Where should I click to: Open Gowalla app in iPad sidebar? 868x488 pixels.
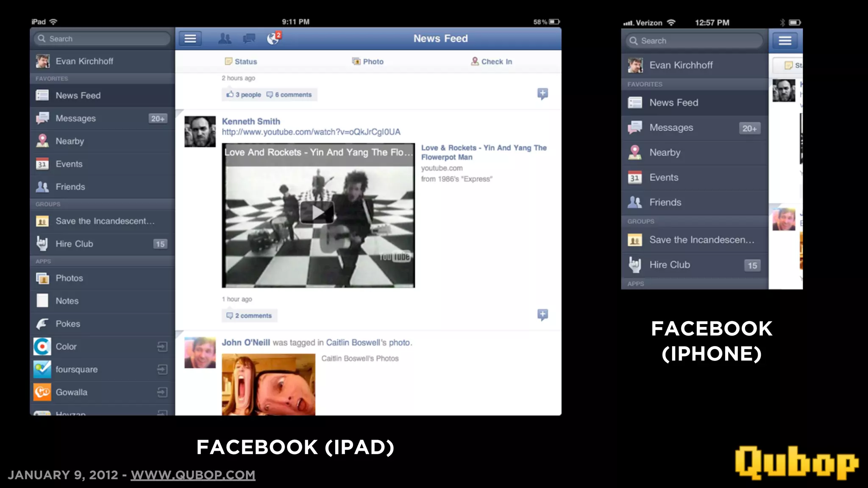click(102, 393)
